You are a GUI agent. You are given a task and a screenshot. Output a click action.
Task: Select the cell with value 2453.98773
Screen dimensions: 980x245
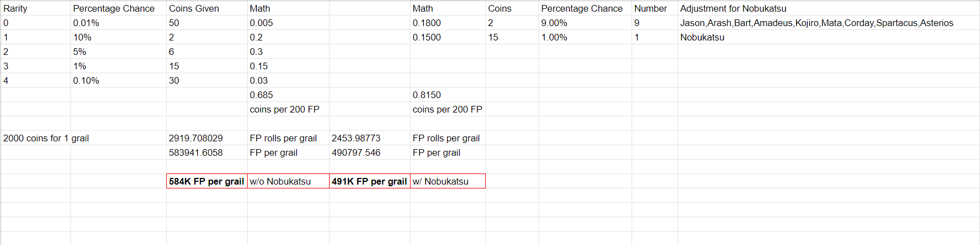(370, 138)
